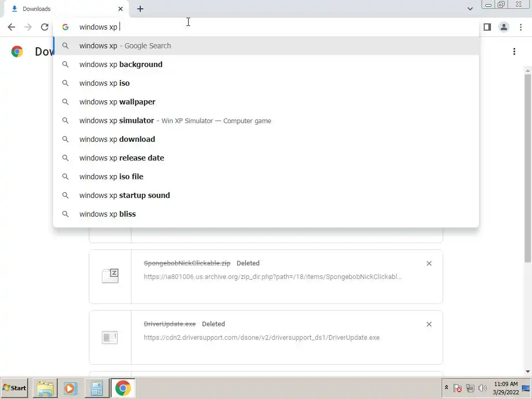Select the Downloads tab

[66, 9]
